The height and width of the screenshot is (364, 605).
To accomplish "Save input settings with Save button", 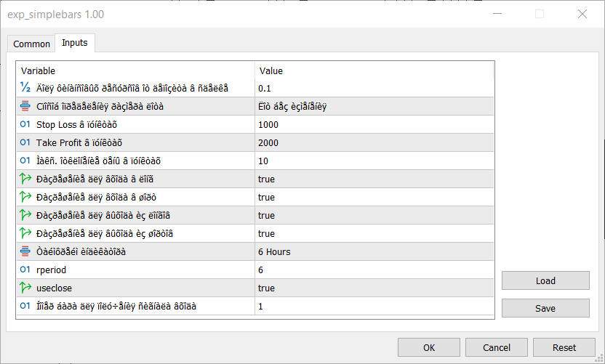I will pyautogui.click(x=545, y=308).
